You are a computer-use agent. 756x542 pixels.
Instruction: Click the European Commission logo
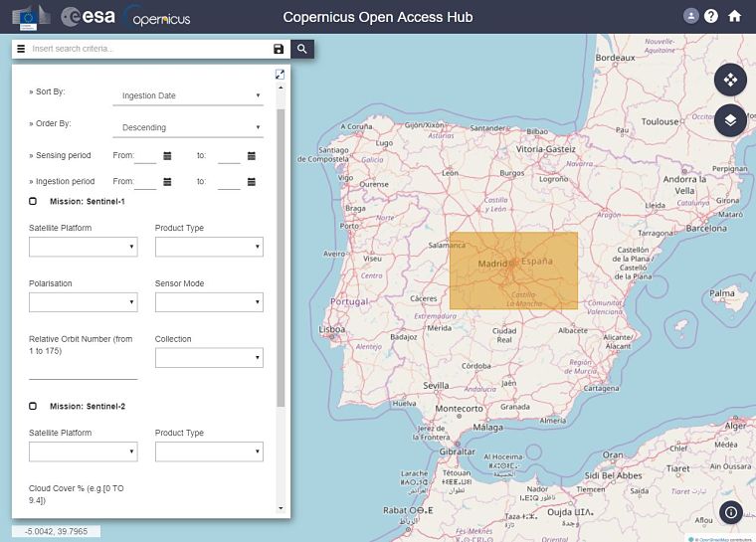click(x=31, y=17)
